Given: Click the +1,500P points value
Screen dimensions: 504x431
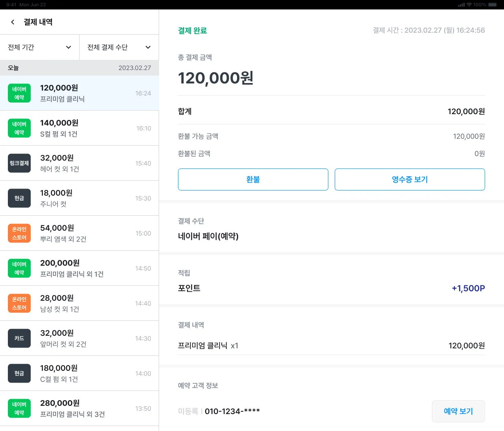Looking at the screenshot, I should tap(468, 288).
